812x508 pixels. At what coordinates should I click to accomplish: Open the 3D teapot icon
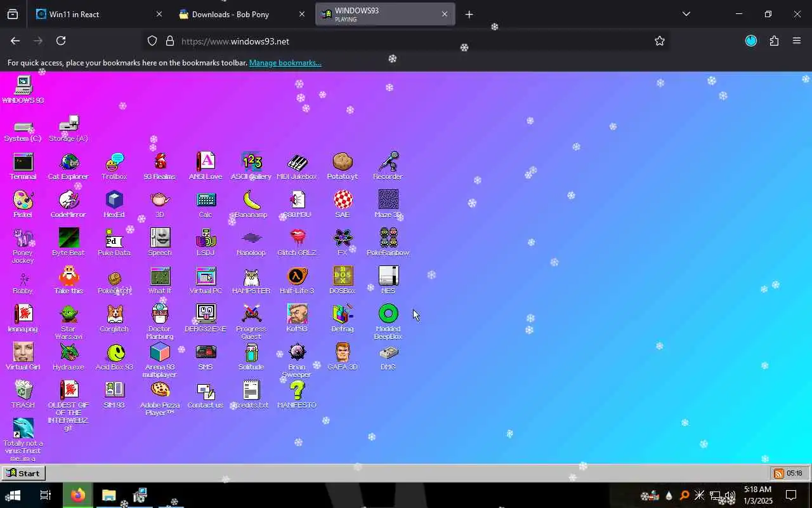(x=160, y=204)
